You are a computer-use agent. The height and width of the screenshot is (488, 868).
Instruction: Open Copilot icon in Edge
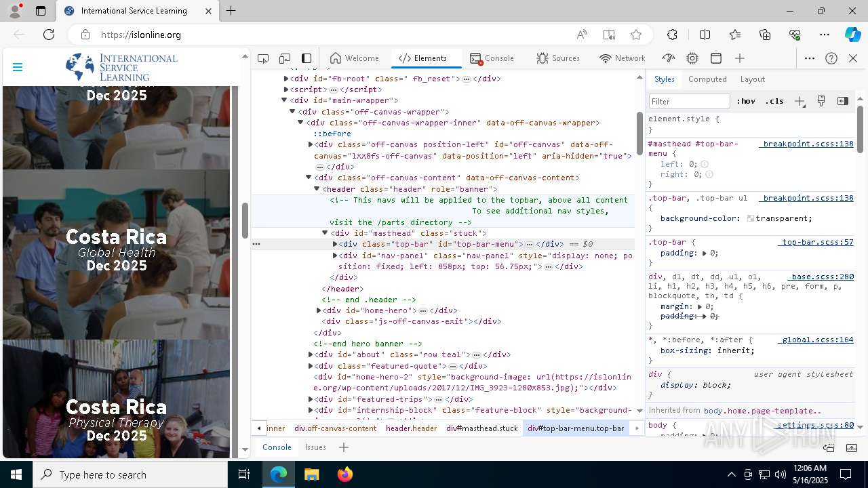point(852,35)
